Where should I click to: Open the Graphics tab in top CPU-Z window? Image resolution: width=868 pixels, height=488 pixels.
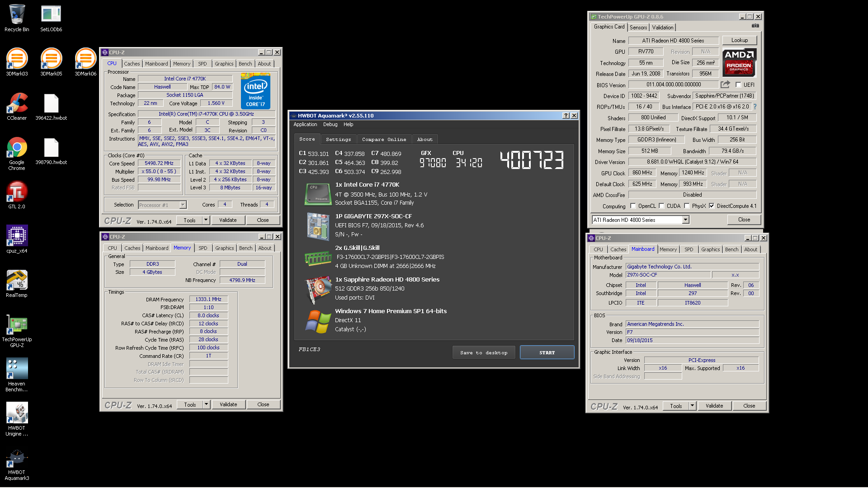click(224, 64)
